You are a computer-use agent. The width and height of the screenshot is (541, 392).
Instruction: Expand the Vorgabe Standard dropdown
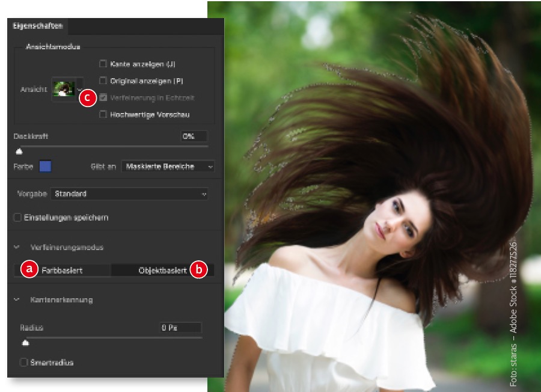[129, 194]
